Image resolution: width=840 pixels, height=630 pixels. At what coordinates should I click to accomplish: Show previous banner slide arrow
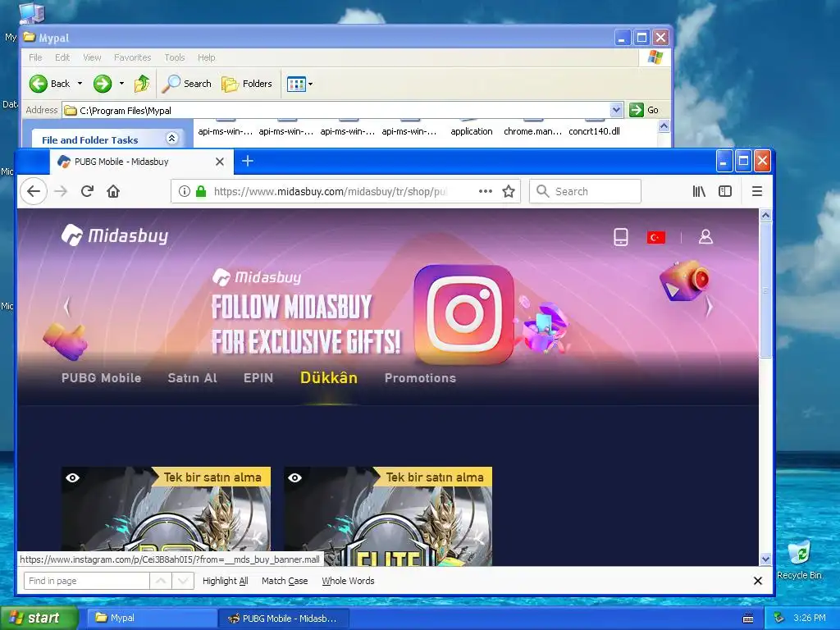click(67, 307)
